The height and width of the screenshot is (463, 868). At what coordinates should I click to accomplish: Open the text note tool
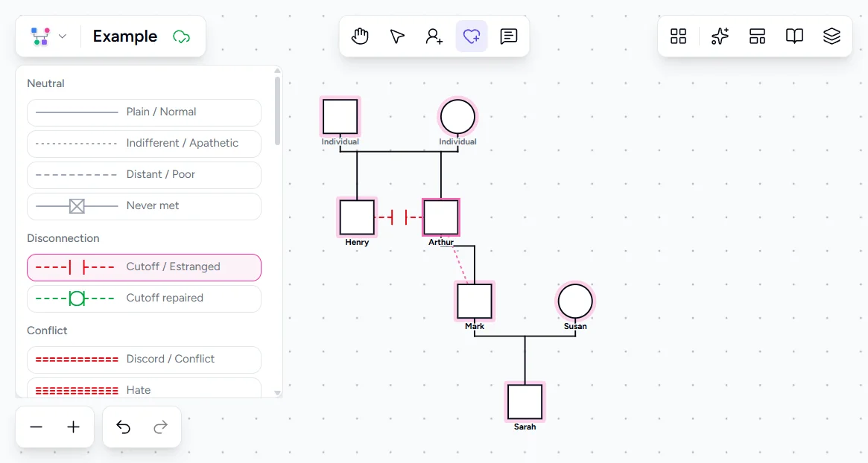pyautogui.click(x=509, y=36)
